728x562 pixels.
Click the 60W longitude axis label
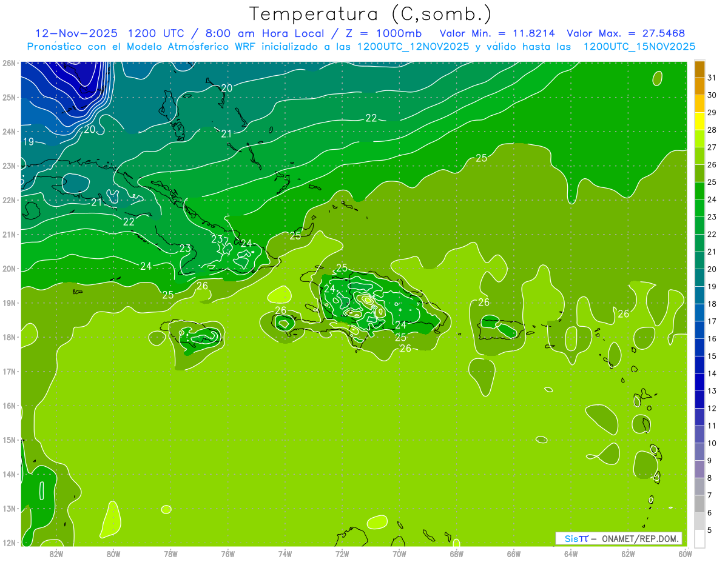(x=685, y=554)
